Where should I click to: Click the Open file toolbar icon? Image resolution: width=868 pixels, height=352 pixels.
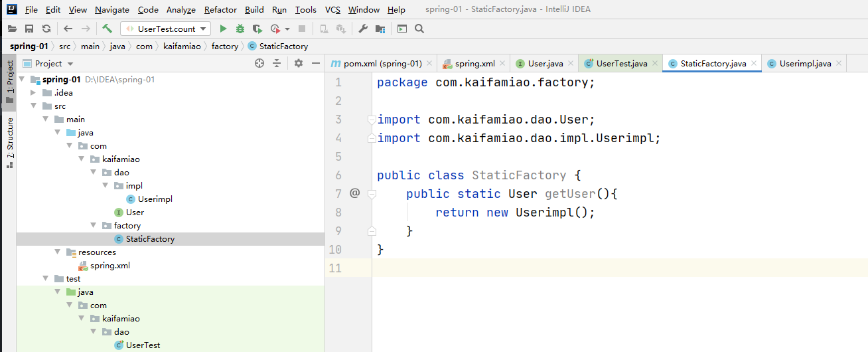[x=12, y=29]
